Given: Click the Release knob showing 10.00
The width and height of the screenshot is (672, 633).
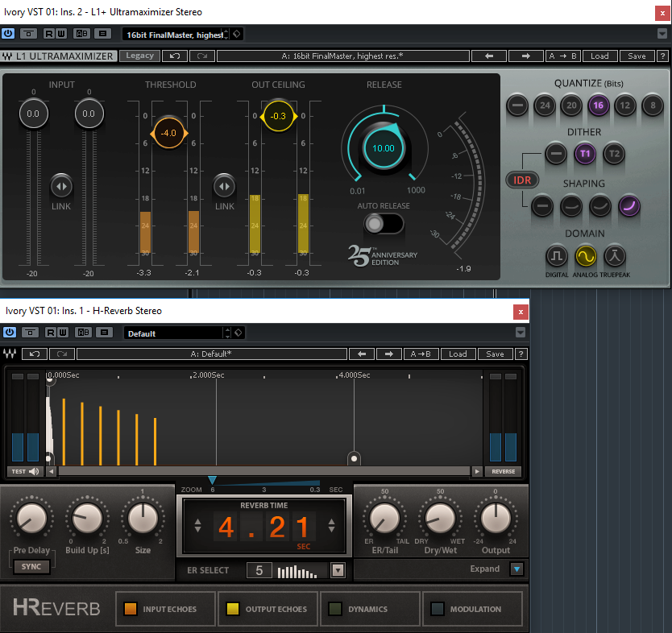Looking at the screenshot, I should click(384, 148).
